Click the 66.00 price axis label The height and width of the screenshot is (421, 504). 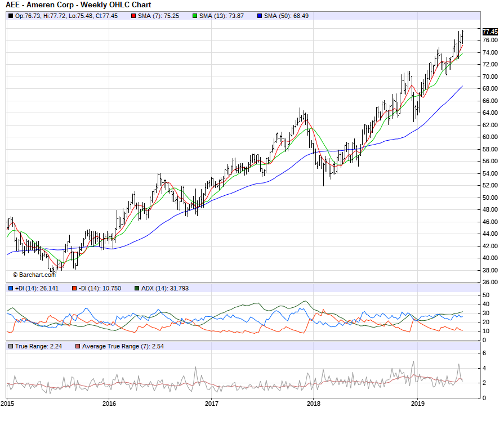[x=490, y=101]
